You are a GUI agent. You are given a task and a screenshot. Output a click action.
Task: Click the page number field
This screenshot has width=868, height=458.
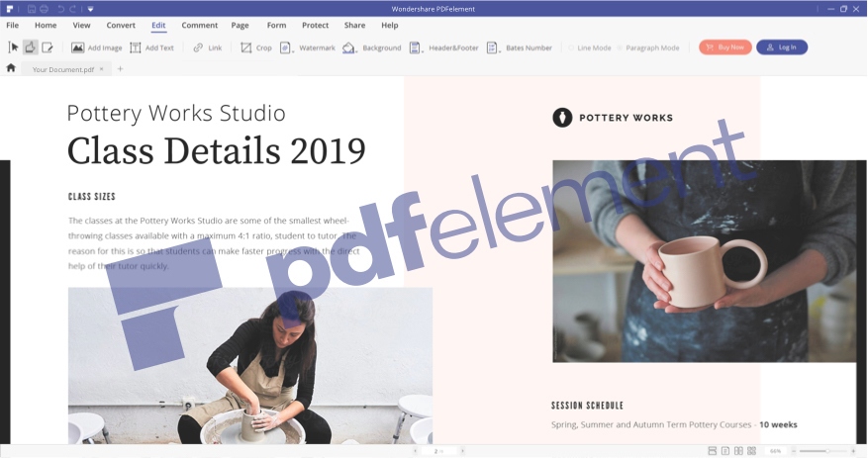click(438, 451)
